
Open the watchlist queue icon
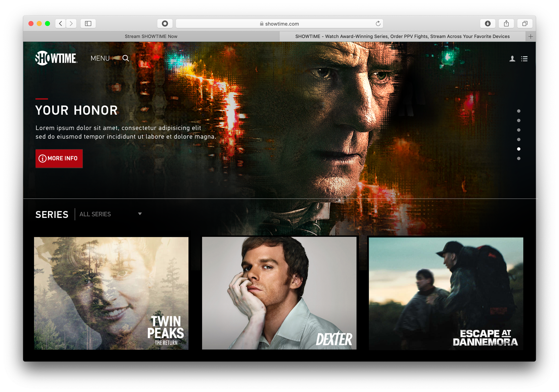[524, 58]
